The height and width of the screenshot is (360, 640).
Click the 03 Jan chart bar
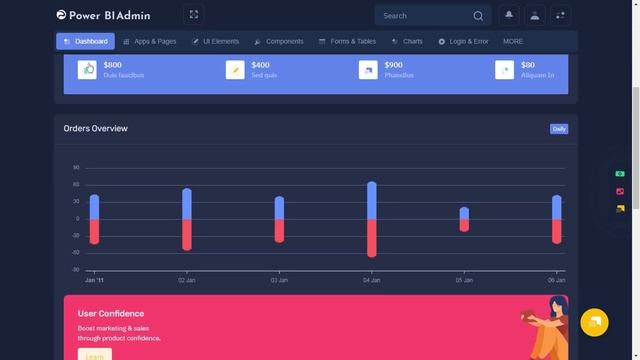(279, 220)
